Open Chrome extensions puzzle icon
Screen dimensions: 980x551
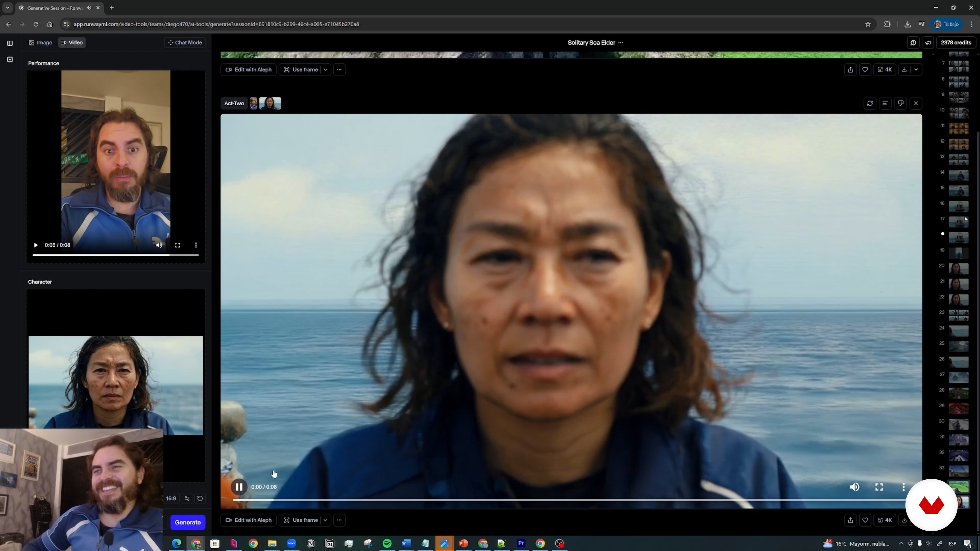tap(887, 24)
